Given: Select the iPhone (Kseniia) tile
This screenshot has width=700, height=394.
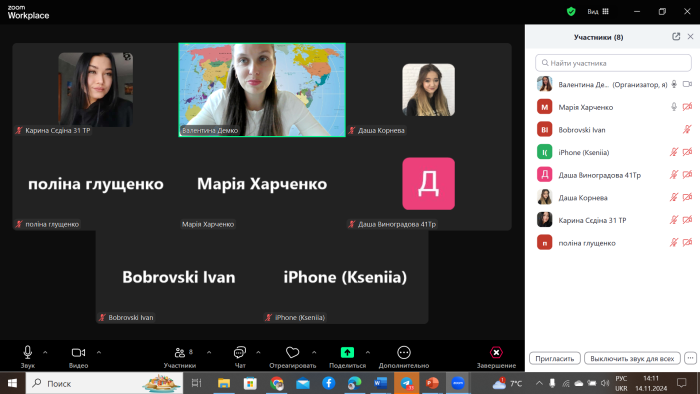Looking at the screenshot, I should click(345, 277).
